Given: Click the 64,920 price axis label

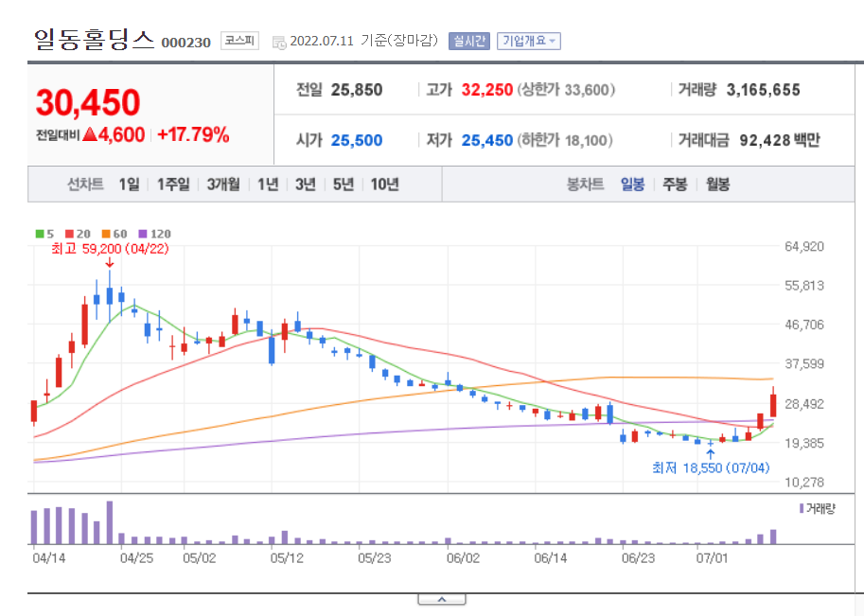Looking at the screenshot, I should (804, 246).
